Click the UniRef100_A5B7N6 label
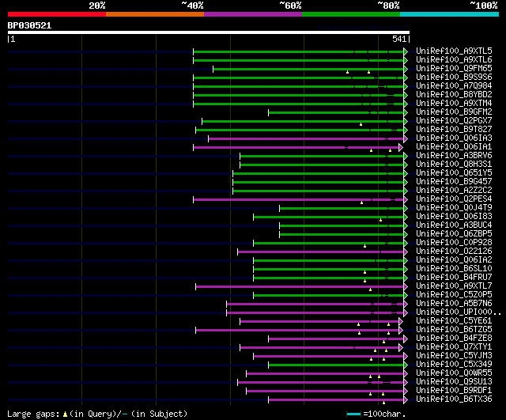 tap(454, 304)
